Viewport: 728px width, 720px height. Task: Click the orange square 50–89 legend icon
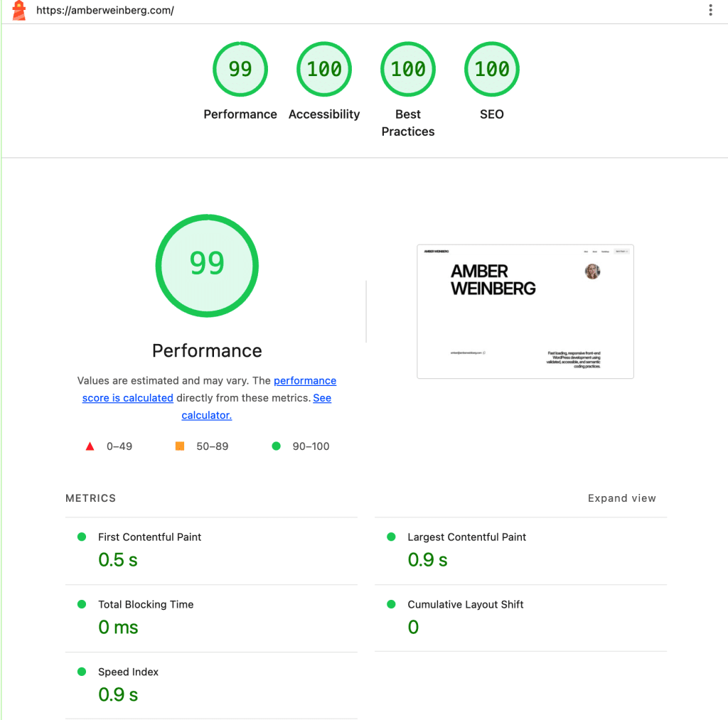pos(180,446)
